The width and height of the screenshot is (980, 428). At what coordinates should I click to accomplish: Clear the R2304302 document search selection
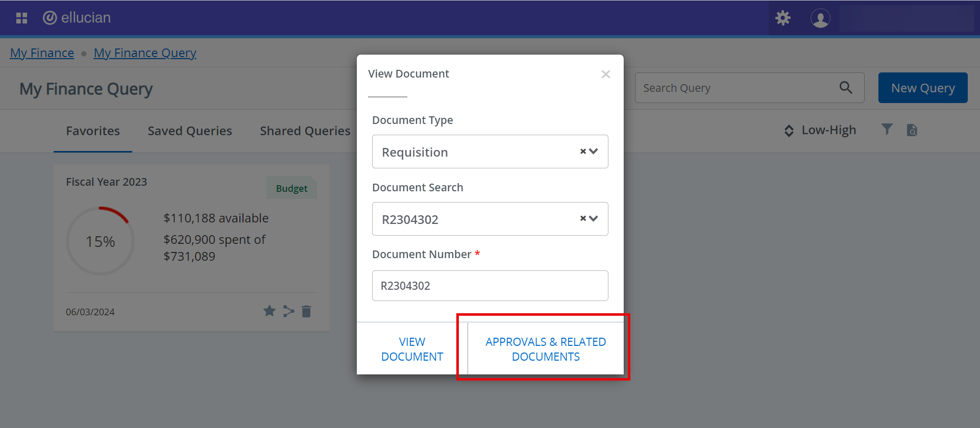[x=583, y=219]
